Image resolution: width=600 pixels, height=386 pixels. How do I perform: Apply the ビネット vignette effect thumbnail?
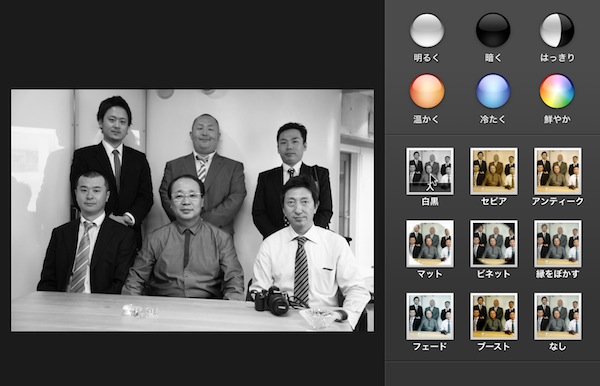494,243
